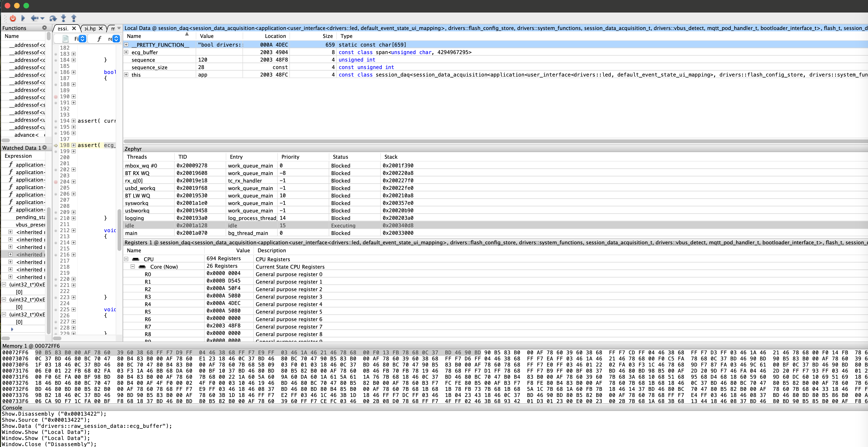Viewport: 868px width, 447px height.
Task: Set a breakpoint at line 183 dot
Action: pos(56,54)
